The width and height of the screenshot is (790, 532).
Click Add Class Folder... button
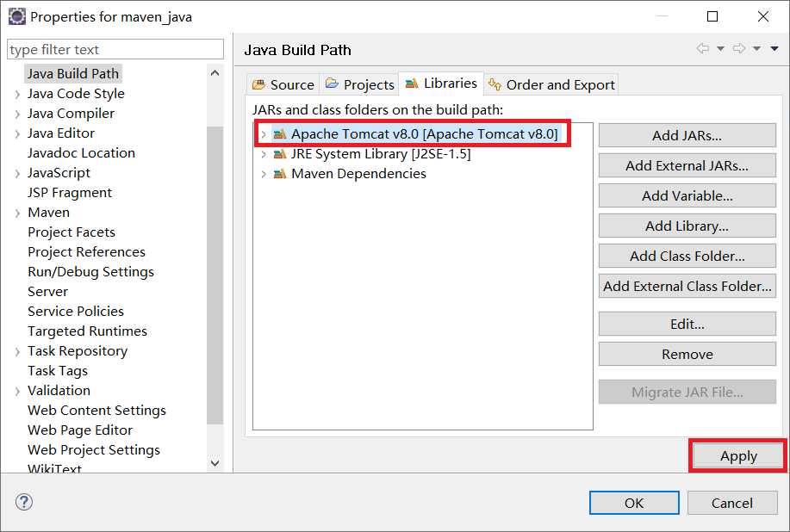[687, 256]
